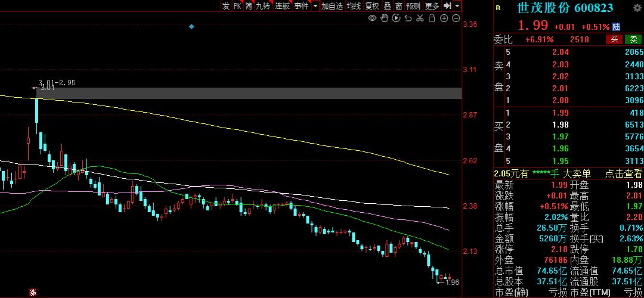This screenshot has height=298, width=644.
Task: Open dropdown arrow at toolbar far right
Action: point(457,6)
